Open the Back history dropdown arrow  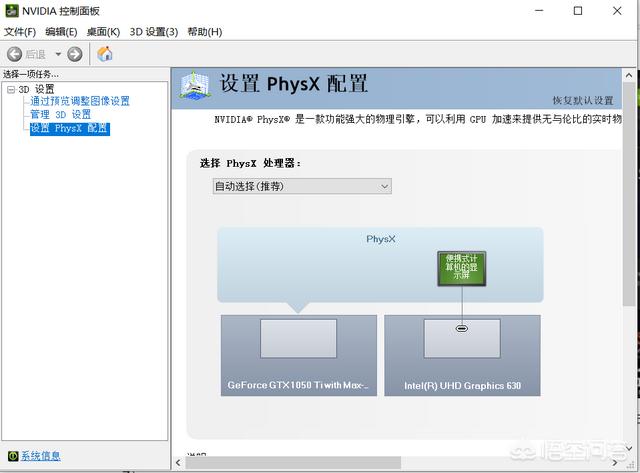coord(58,54)
